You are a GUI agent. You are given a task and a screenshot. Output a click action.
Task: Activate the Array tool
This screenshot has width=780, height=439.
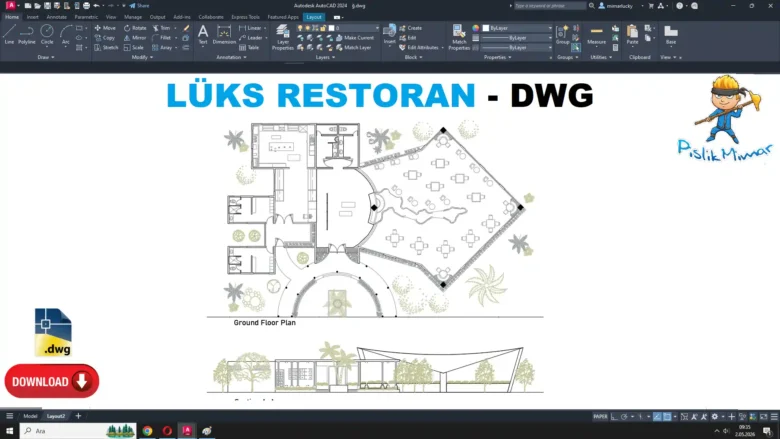162,48
